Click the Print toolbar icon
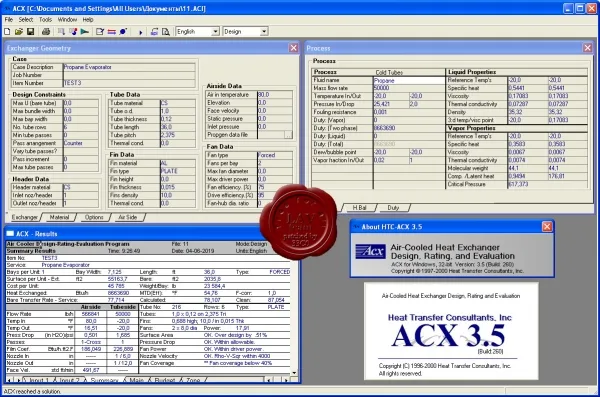 click(46, 32)
